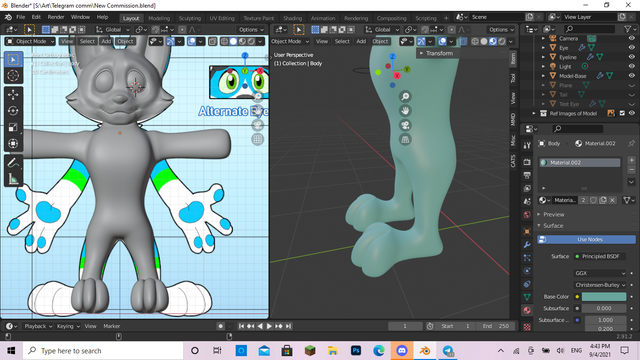Click the pan hand icon in right viewport
The image size is (640, 360).
pyautogui.click(x=405, y=111)
